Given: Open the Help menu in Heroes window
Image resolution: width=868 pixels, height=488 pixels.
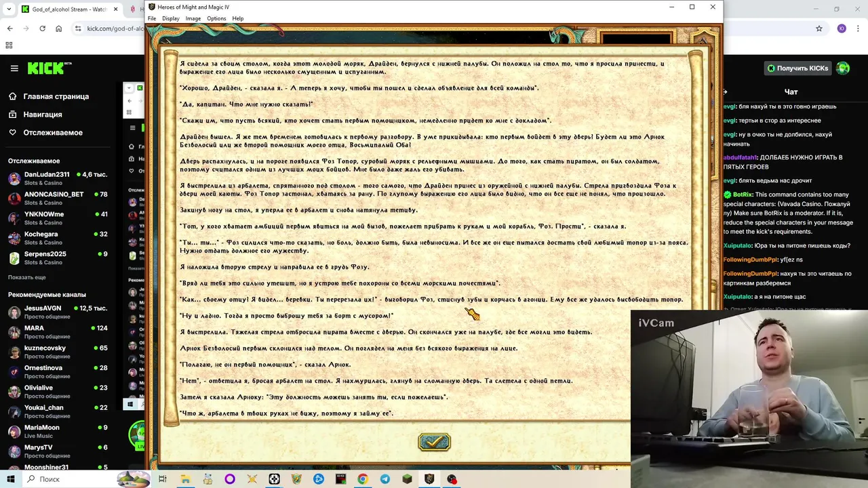Looking at the screenshot, I should click(238, 18).
